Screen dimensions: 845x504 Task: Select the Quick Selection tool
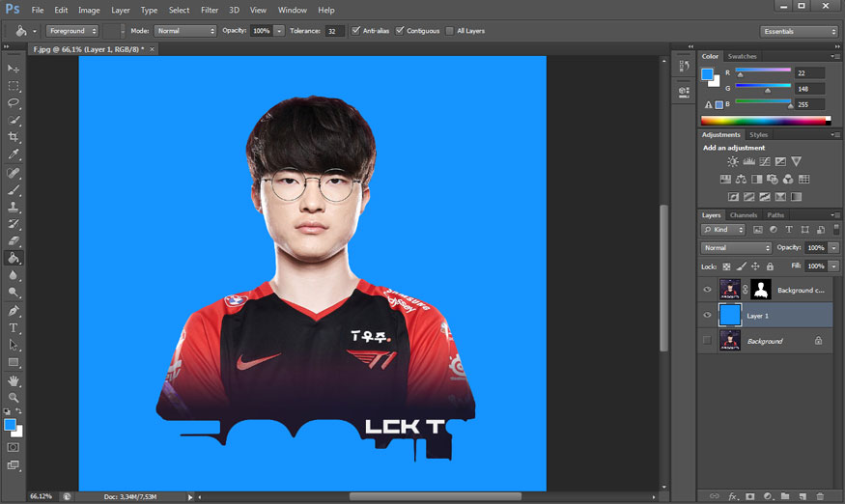[x=14, y=120]
